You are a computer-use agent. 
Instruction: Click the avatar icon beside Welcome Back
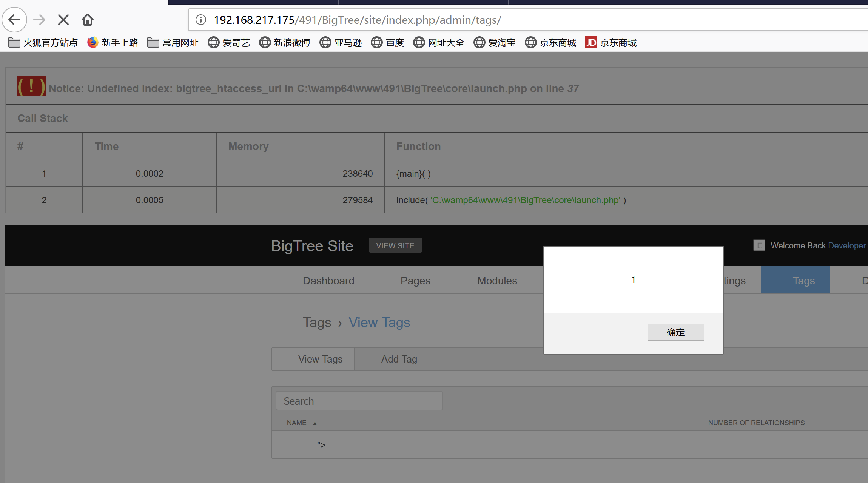click(759, 245)
